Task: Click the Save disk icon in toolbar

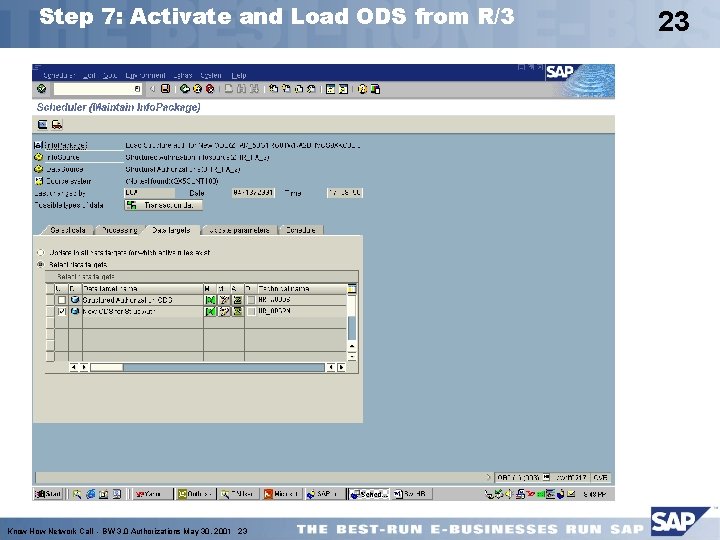Action: [x=166, y=89]
